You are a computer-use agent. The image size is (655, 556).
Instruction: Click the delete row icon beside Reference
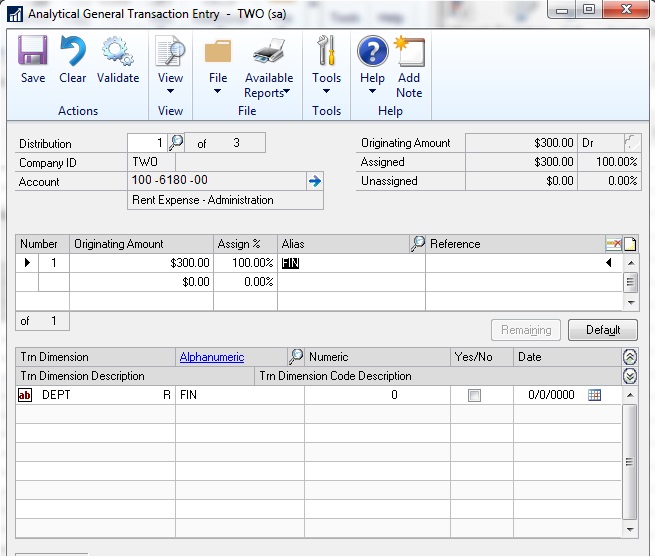point(613,244)
